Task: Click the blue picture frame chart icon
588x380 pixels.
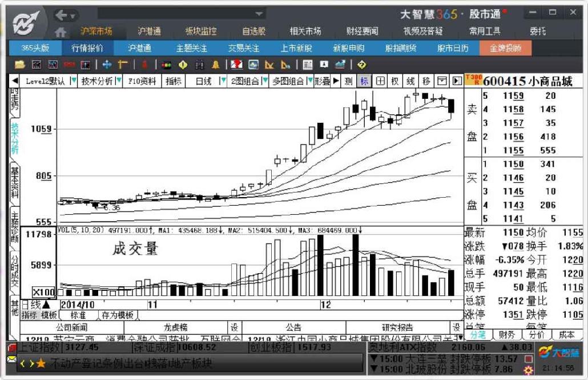Action: coord(253,65)
